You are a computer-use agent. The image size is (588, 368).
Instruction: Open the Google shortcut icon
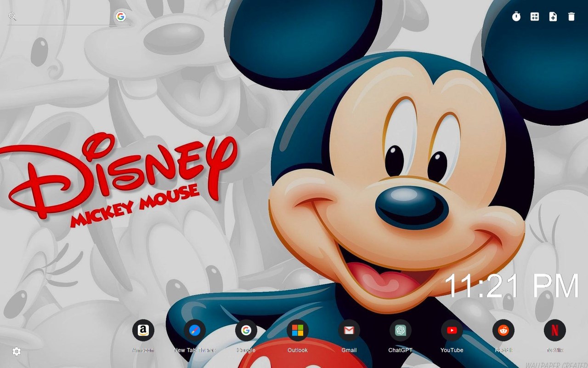[x=246, y=330]
